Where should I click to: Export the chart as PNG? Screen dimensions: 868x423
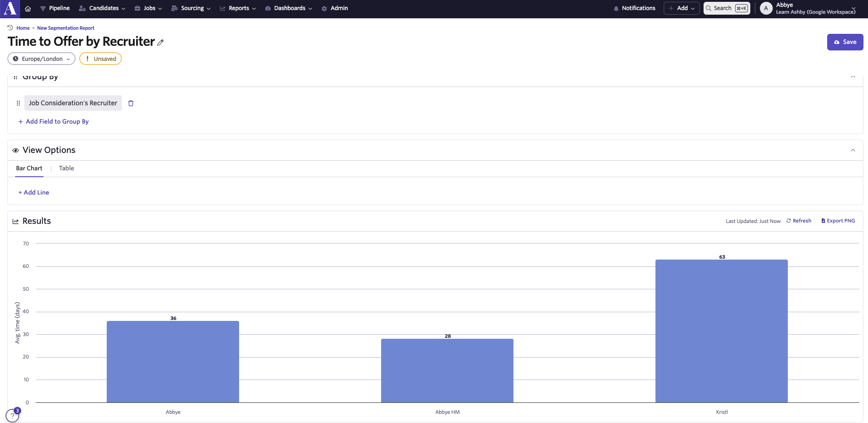(838, 221)
